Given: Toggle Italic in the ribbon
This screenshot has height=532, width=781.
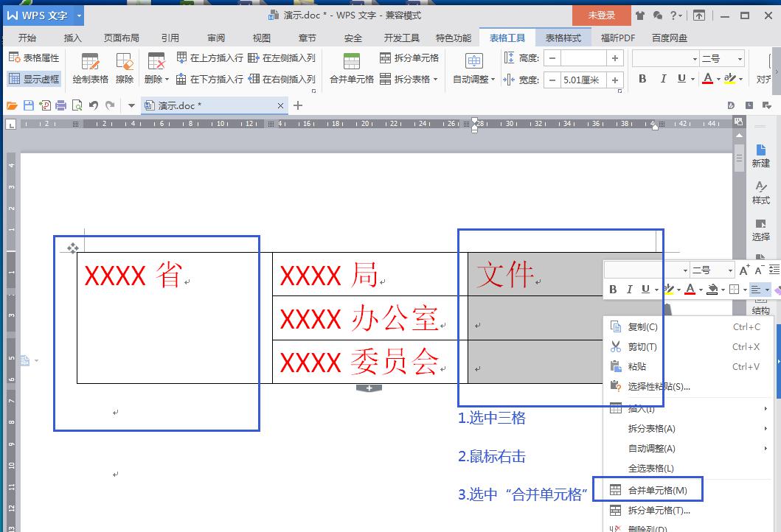Looking at the screenshot, I should [663, 79].
